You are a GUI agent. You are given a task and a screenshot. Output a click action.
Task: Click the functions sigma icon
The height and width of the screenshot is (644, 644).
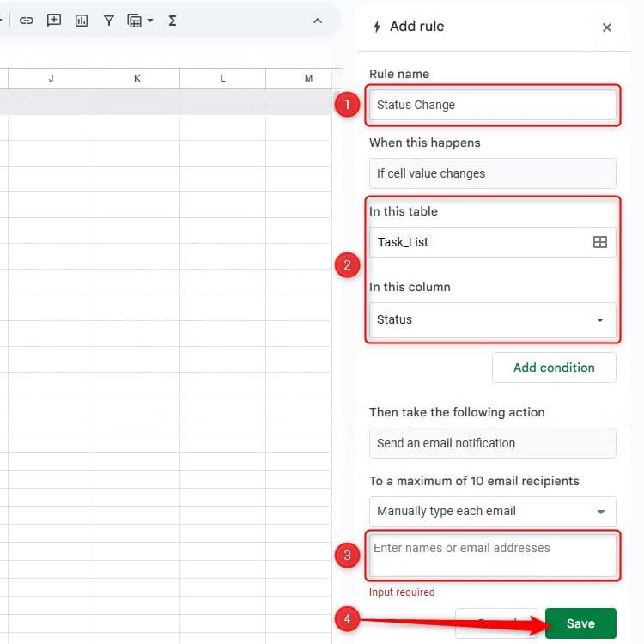coord(173,21)
